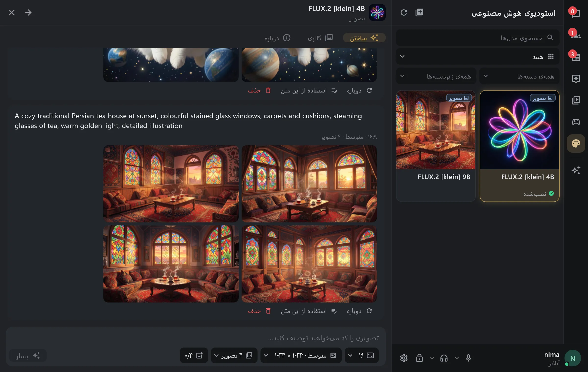Viewport: 588px width, 372px height.
Task: Open the messages icon with badge 8
Action: [x=576, y=12]
